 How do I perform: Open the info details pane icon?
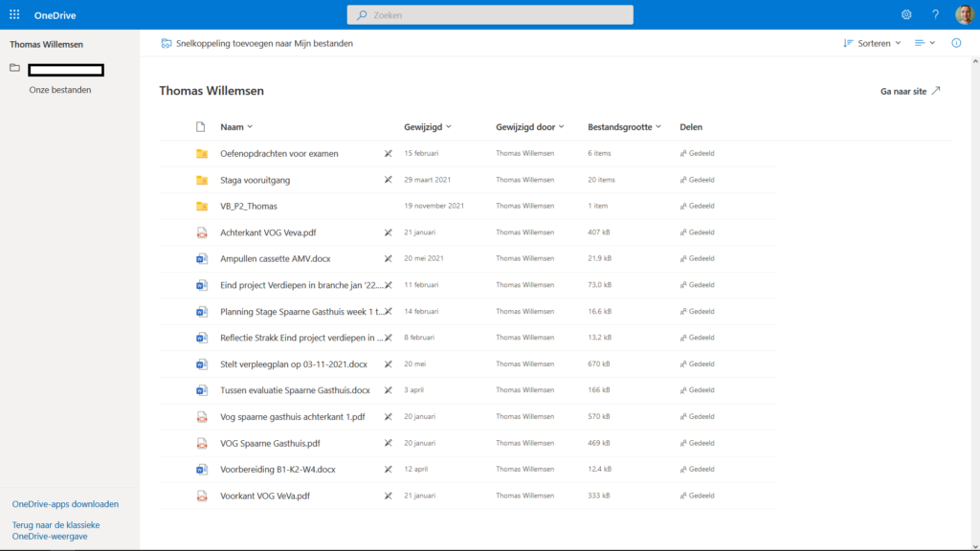[x=956, y=43]
